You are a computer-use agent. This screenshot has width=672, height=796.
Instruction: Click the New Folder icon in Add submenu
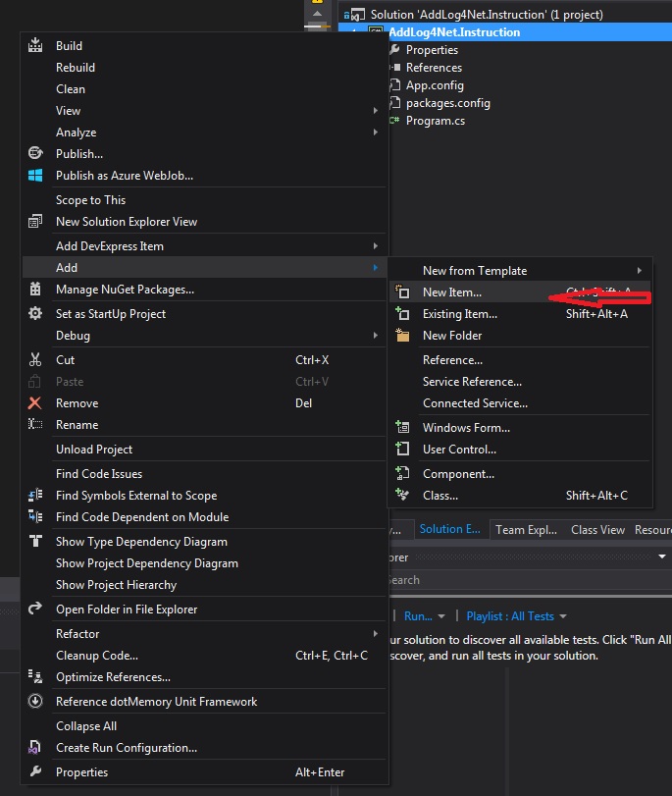[402, 336]
